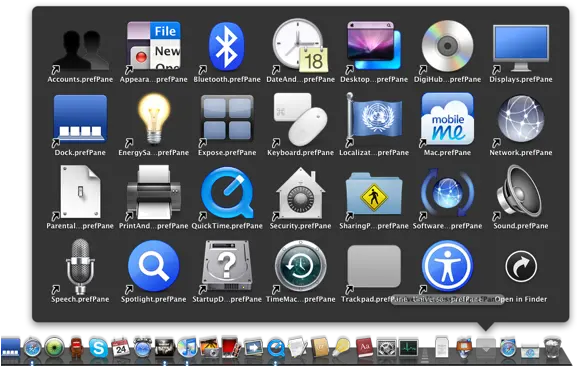Open Software Update prefPane globe icon

(x=447, y=192)
